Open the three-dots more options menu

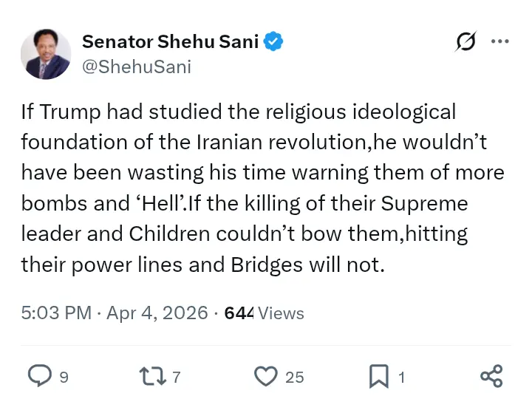coord(500,42)
